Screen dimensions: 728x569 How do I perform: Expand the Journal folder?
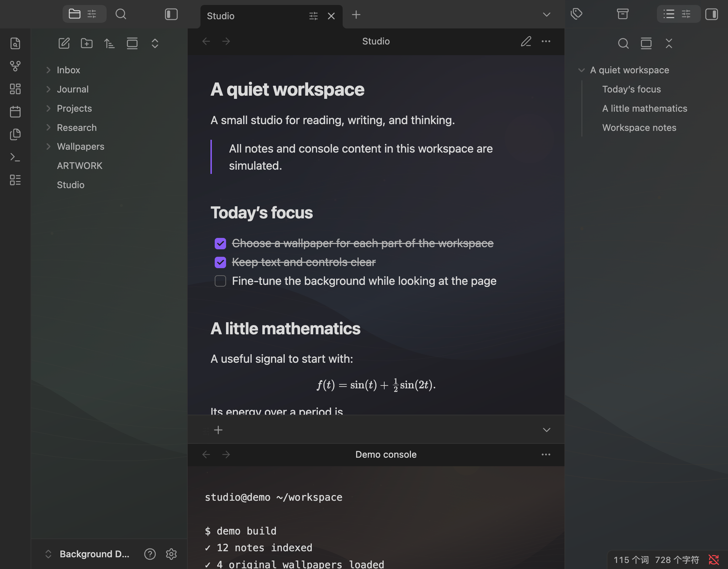pos(48,89)
